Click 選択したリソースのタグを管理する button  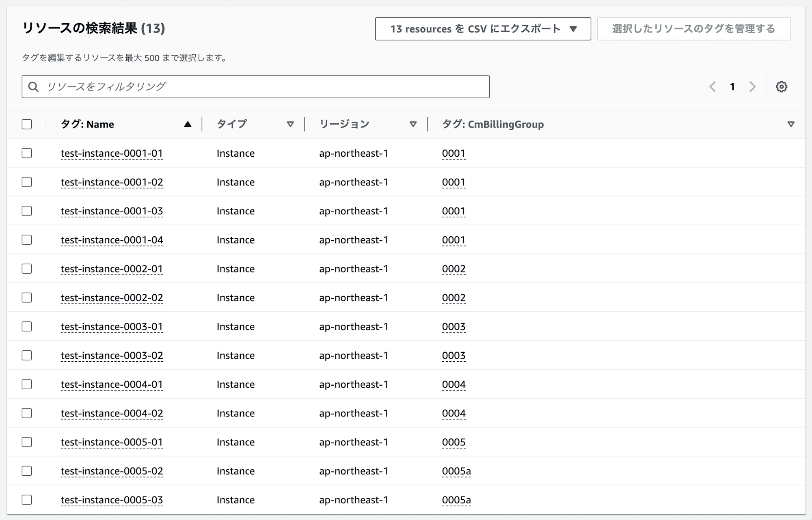click(x=694, y=29)
